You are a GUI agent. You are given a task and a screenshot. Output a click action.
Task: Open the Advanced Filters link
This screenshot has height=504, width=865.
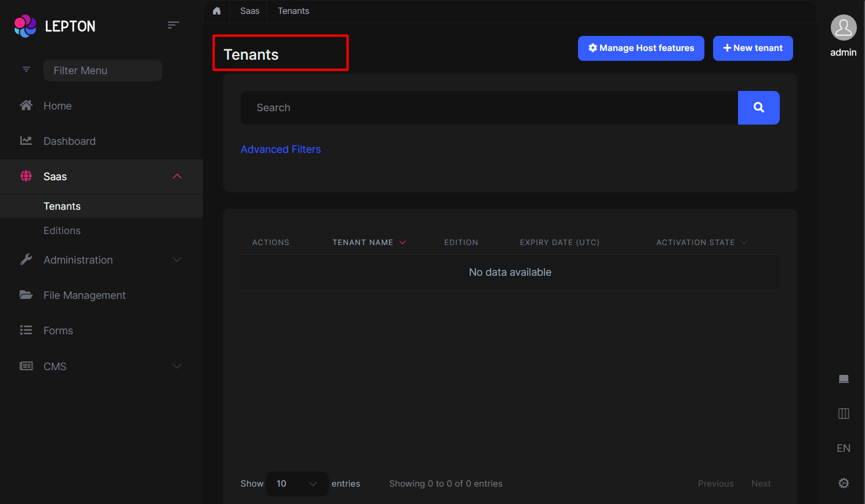point(281,149)
